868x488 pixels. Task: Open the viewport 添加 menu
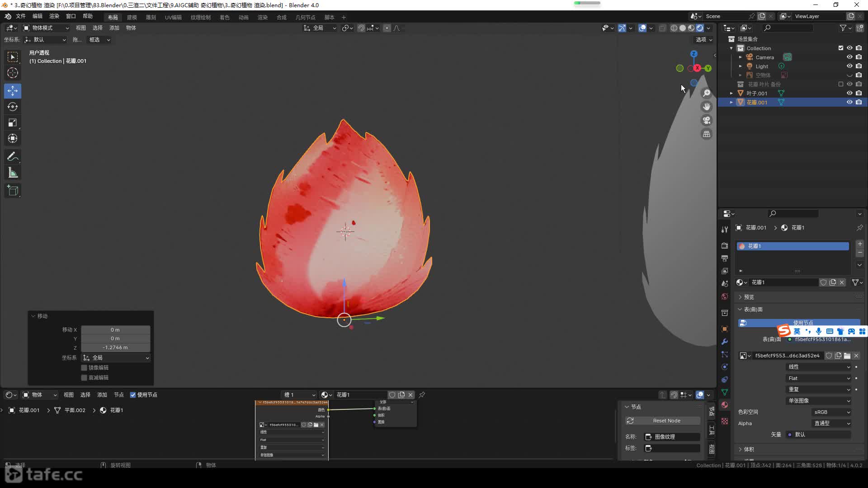[x=114, y=28]
